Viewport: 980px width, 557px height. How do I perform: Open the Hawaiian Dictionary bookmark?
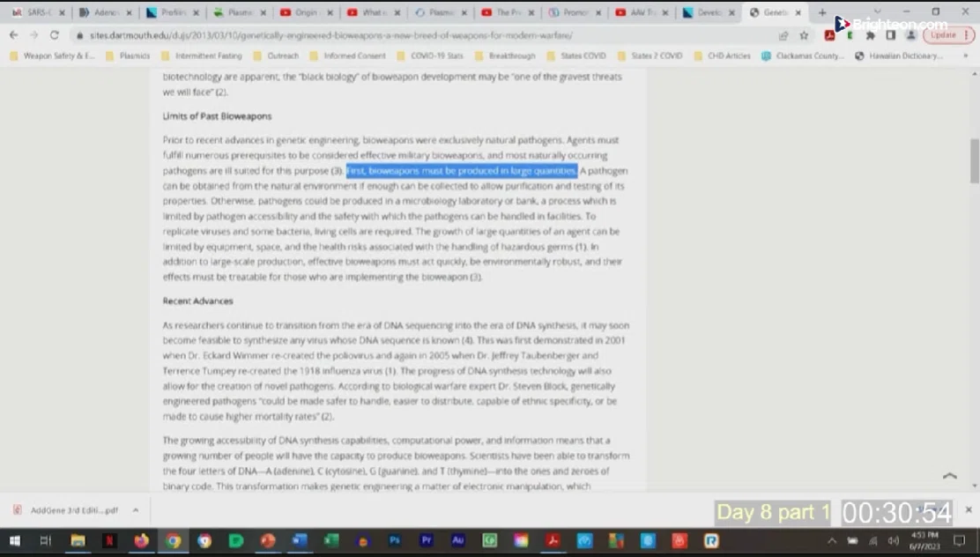click(x=899, y=56)
